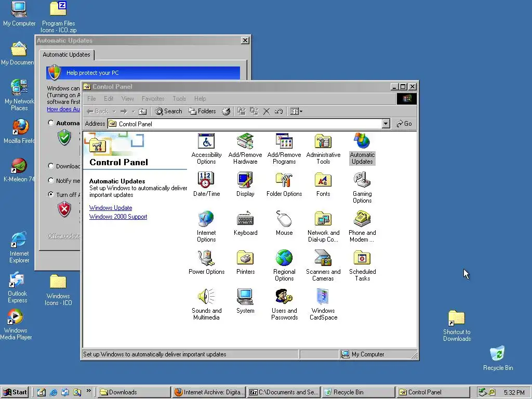Image resolution: width=532 pixels, height=399 pixels.
Task: Open Folder Options icon
Action: (284, 184)
